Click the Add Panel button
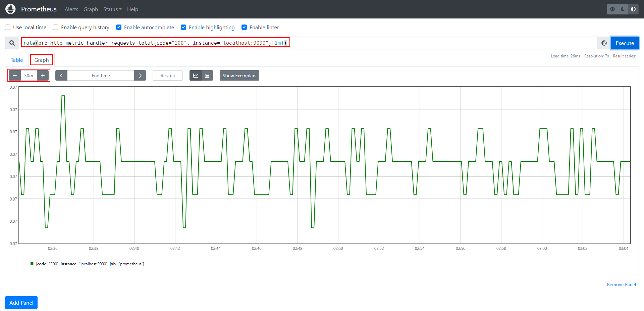 coord(21,303)
